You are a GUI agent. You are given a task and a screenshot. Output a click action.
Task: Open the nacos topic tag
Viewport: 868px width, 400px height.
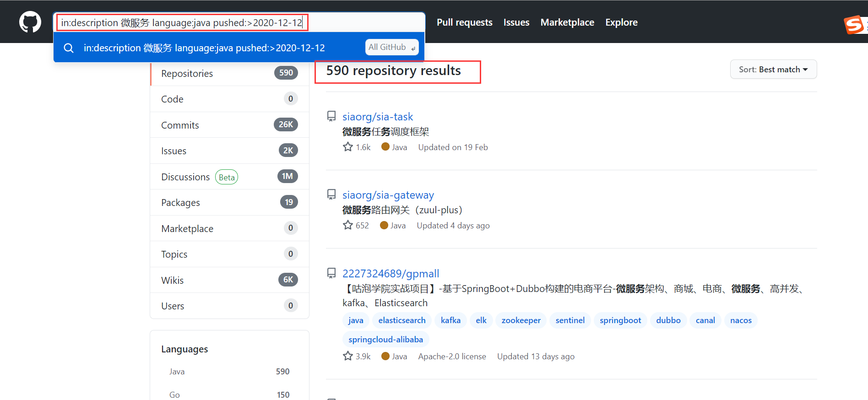pos(741,320)
